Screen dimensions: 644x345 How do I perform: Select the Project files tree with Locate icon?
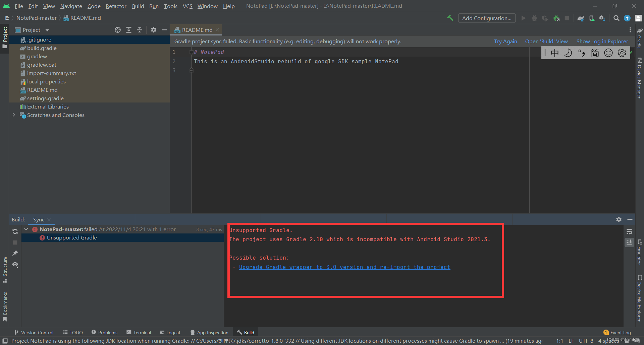(x=117, y=30)
